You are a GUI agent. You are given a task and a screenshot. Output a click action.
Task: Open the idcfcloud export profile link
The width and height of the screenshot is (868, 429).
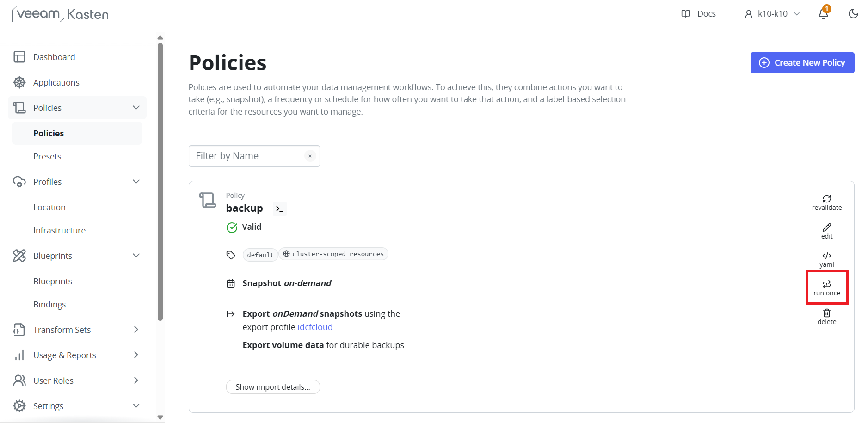coord(315,327)
